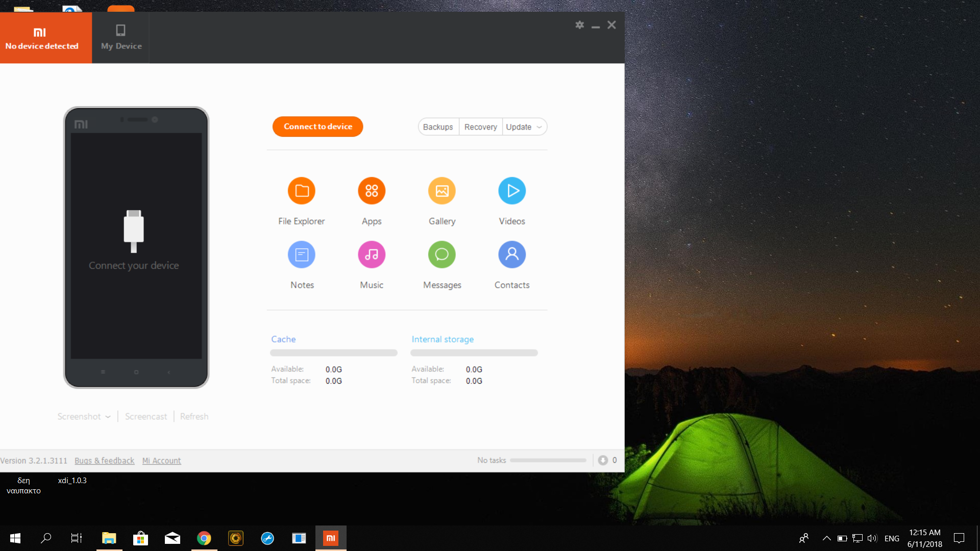Image resolution: width=980 pixels, height=551 pixels.
Task: Open the File Explorer icon
Action: click(x=301, y=191)
